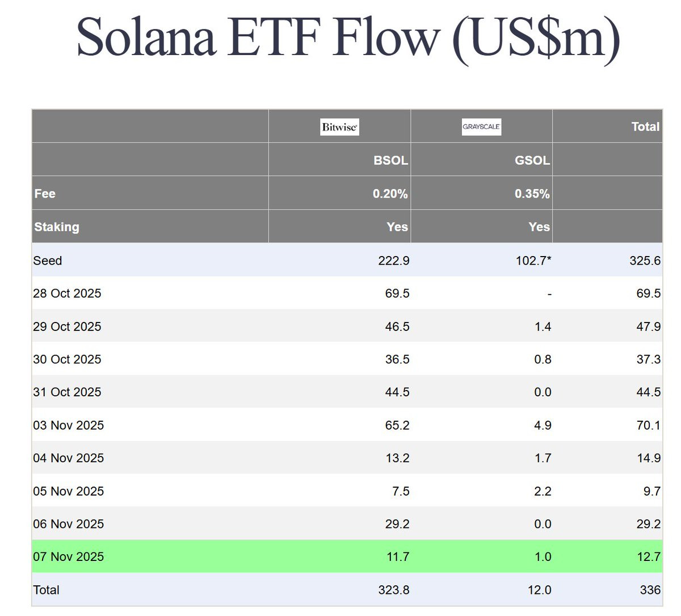681x616 pixels.
Task: Click the Solana ETF Flow title
Action: click(x=348, y=37)
